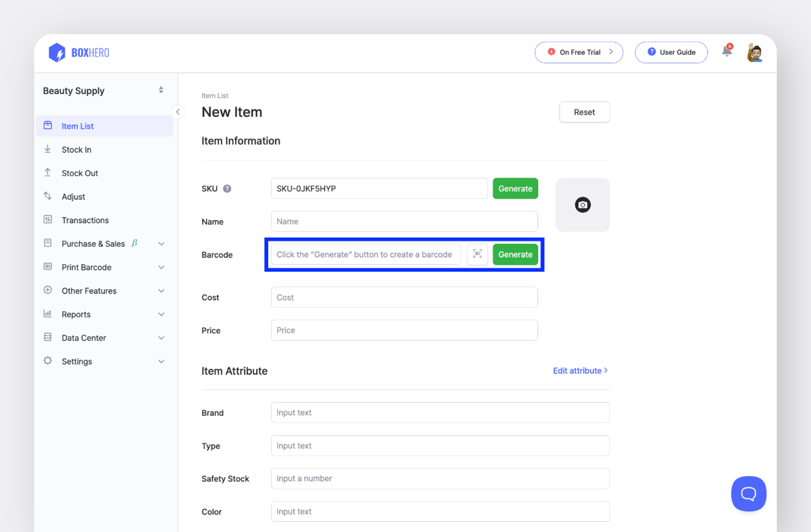Go to Item List via the breadcrumb

[212, 95]
